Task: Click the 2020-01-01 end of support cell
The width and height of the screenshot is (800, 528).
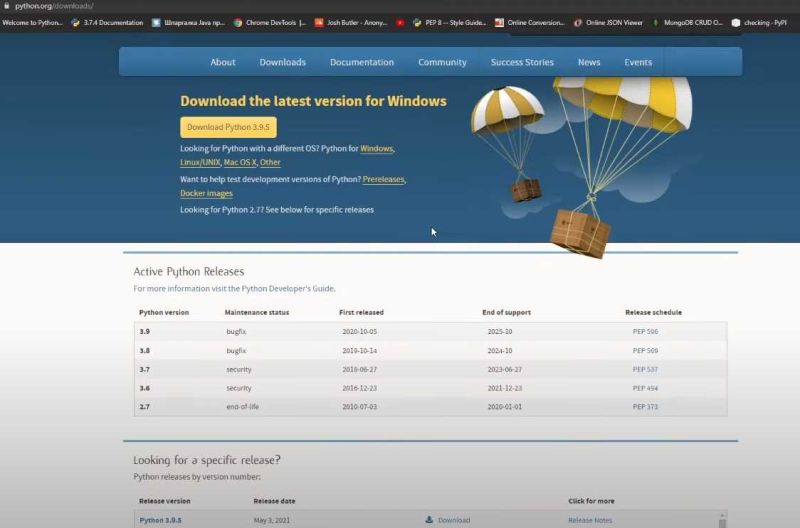Action: [505, 407]
